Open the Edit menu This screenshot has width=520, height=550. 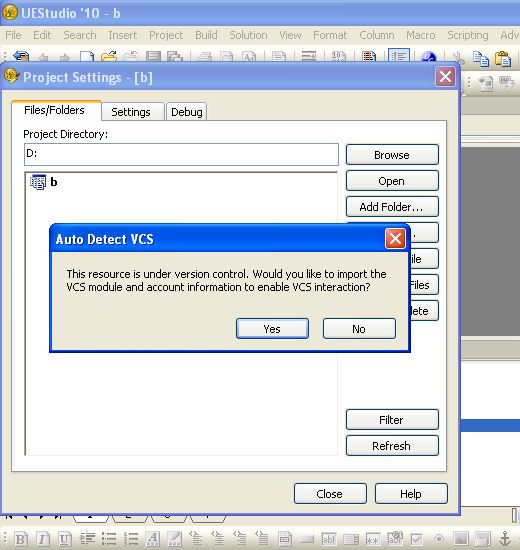pos(42,35)
